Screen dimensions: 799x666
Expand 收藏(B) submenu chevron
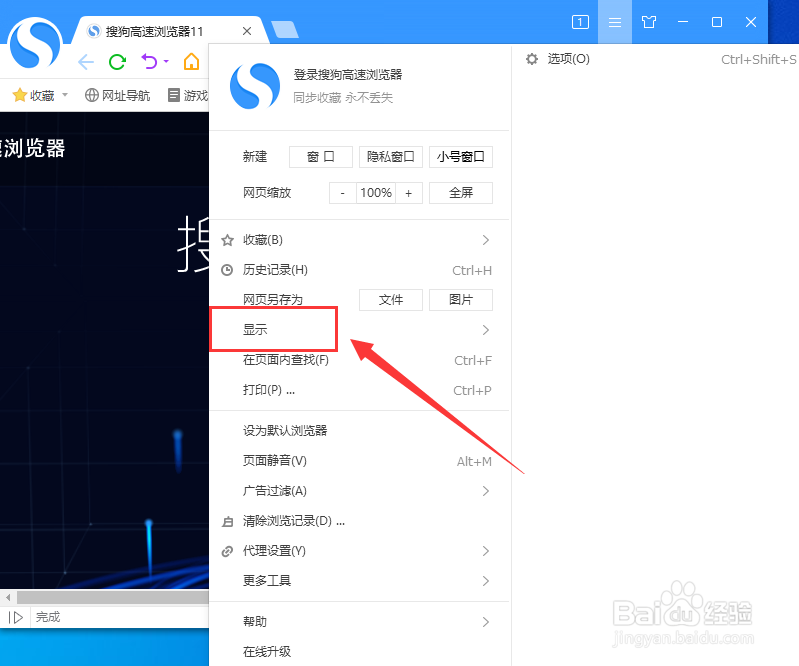pos(486,240)
